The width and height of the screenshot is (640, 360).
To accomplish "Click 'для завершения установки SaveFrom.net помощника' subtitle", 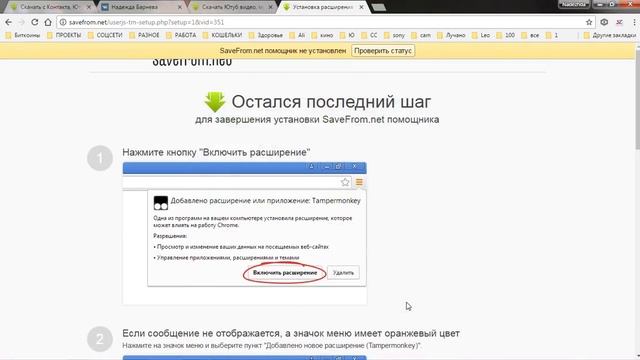I will point(317,120).
